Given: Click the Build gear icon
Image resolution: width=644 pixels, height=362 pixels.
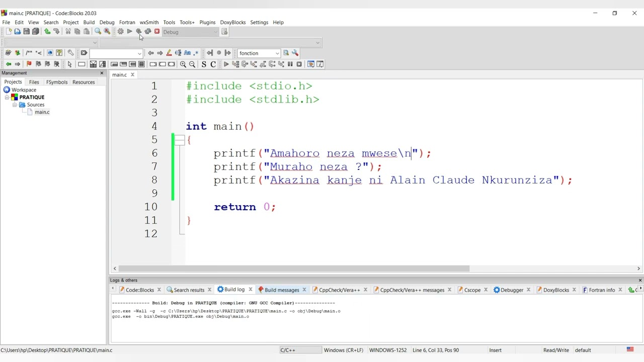Looking at the screenshot, I should pyautogui.click(x=120, y=32).
